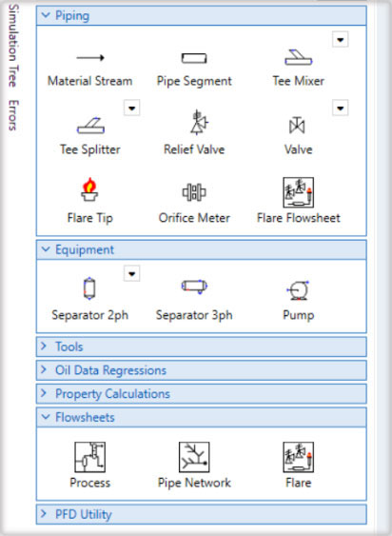This screenshot has width=392, height=536.
Task: Click the Pipe Network label
Action: pyautogui.click(x=194, y=483)
